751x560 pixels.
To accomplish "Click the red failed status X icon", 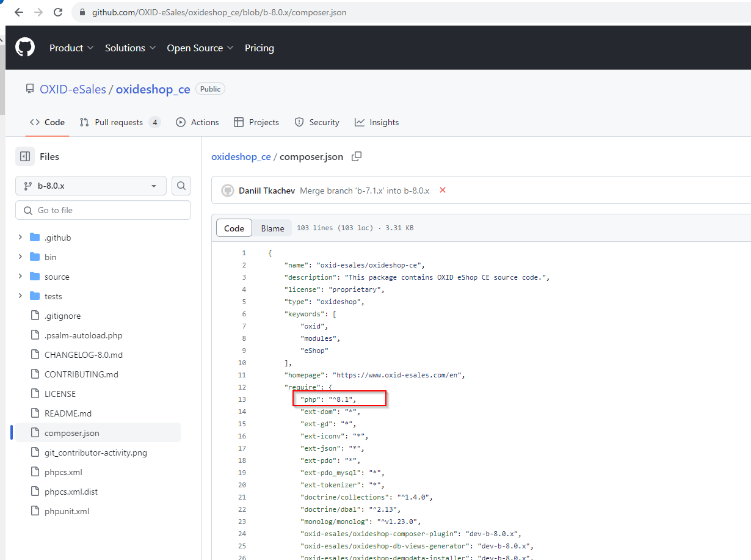I will (x=443, y=191).
